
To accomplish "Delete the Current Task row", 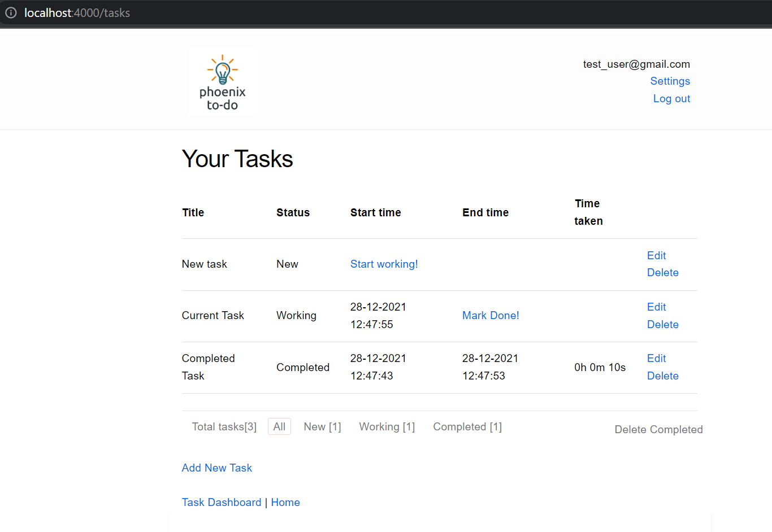I will coord(662,324).
